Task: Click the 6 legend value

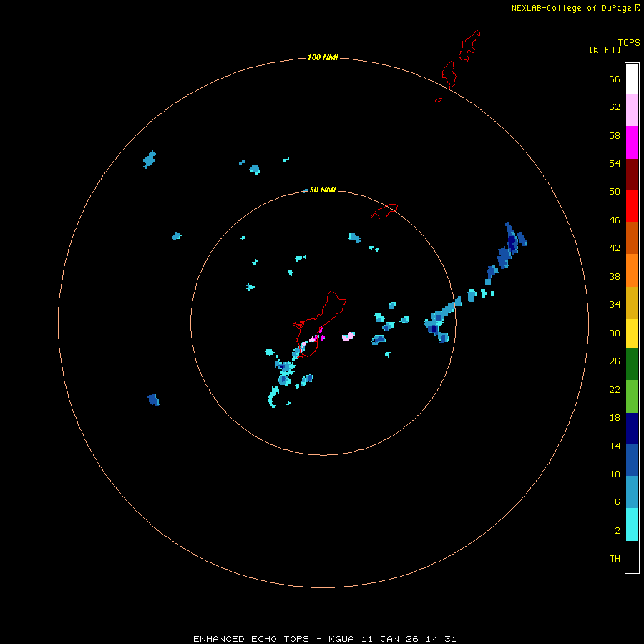Action: [x=618, y=502]
